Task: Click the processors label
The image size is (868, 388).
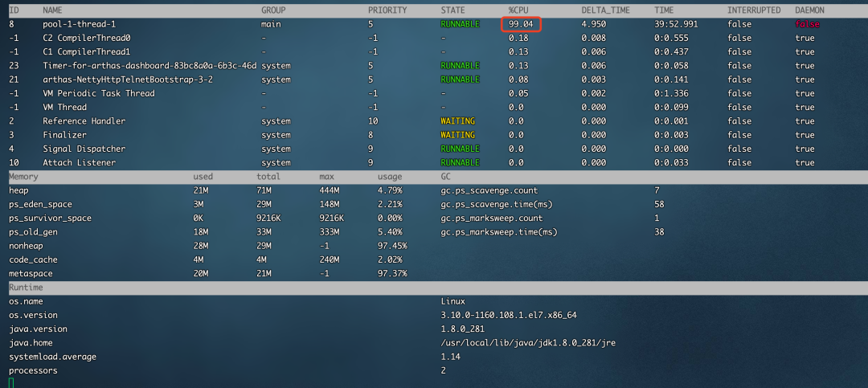Action: (33, 370)
